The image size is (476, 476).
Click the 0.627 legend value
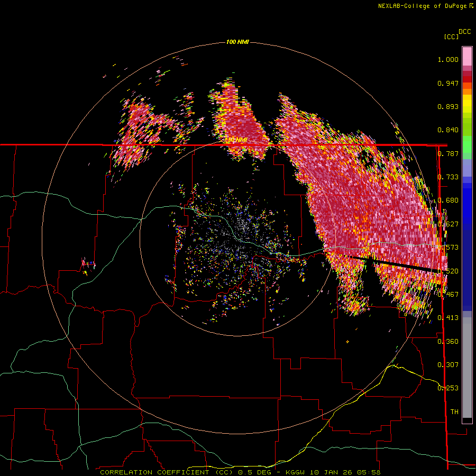coord(448,224)
